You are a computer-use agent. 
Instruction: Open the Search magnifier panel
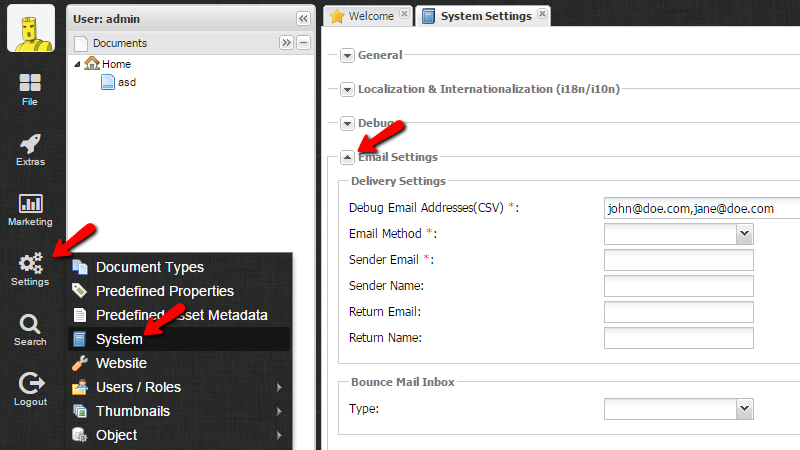pyautogui.click(x=30, y=330)
